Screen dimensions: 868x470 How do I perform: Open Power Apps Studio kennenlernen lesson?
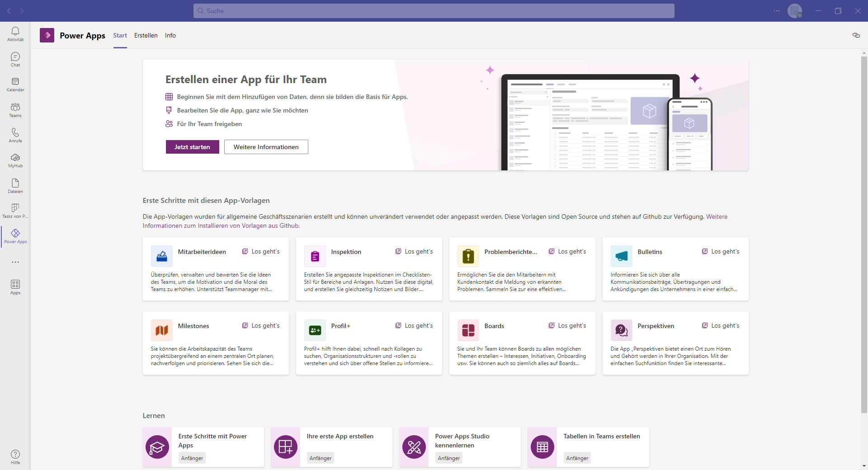460,447
